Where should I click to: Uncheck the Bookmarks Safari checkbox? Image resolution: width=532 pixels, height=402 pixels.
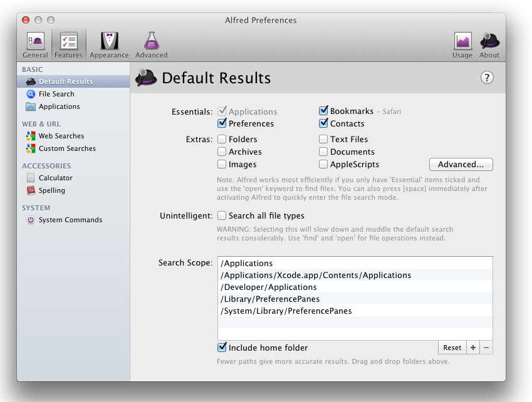(323, 111)
